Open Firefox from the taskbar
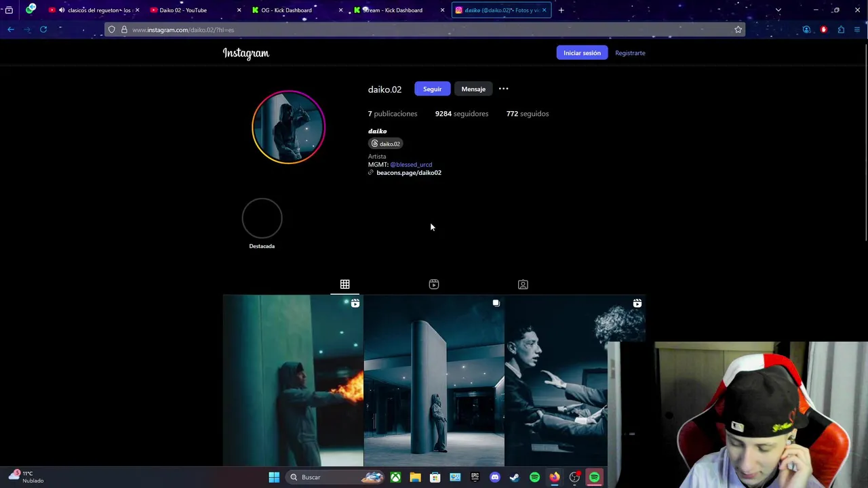 [554, 477]
